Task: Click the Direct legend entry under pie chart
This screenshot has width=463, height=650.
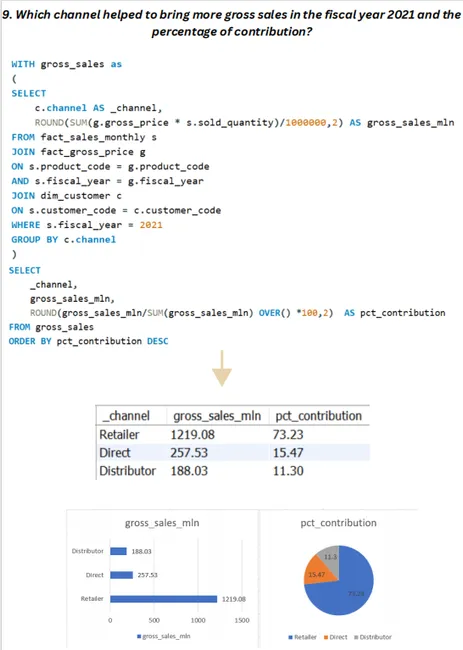Action: click(336, 637)
